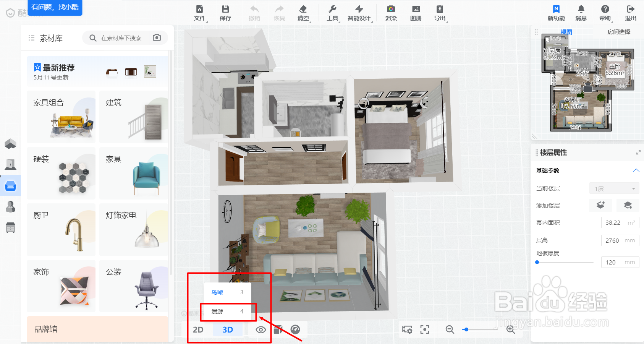
Task: Click the 层高 value input field
Action: tap(620, 240)
